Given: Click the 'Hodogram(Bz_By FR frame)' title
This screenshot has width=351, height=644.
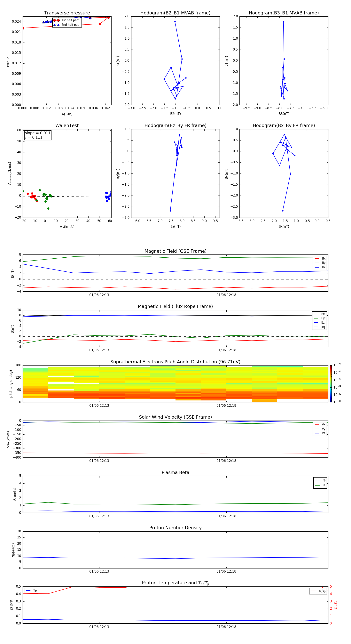Looking at the screenshot, I should pyautogui.click(x=175, y=125).
